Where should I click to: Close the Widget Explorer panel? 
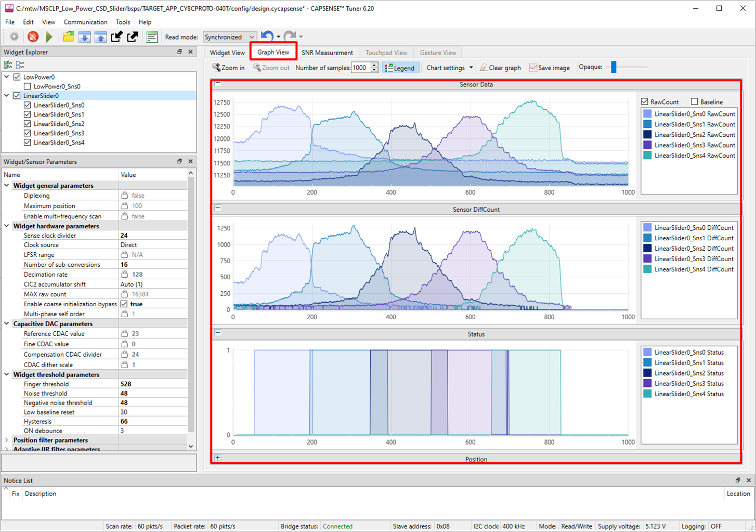click(190, 52)
